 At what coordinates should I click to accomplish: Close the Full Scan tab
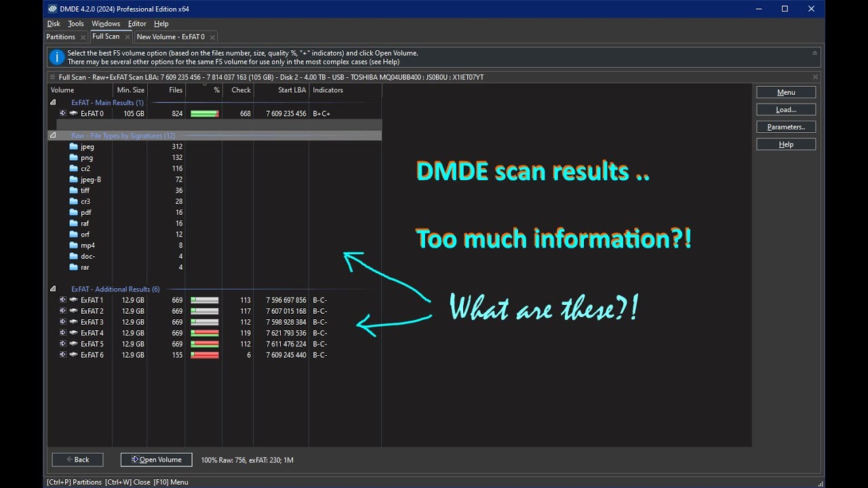(127, 37)
